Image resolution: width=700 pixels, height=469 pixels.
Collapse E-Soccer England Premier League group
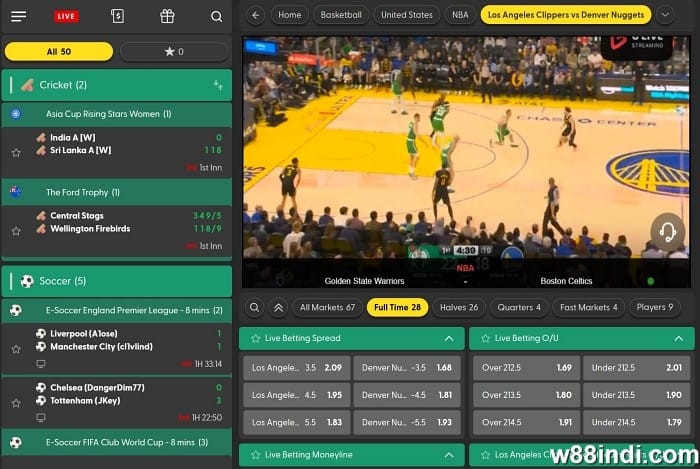tap(117, 310)
